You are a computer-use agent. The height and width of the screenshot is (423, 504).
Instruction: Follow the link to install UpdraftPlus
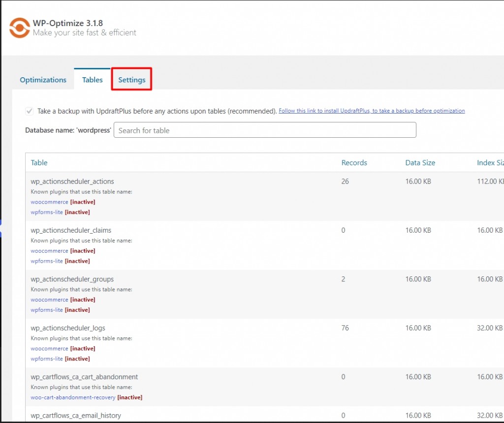pos(372,111)
